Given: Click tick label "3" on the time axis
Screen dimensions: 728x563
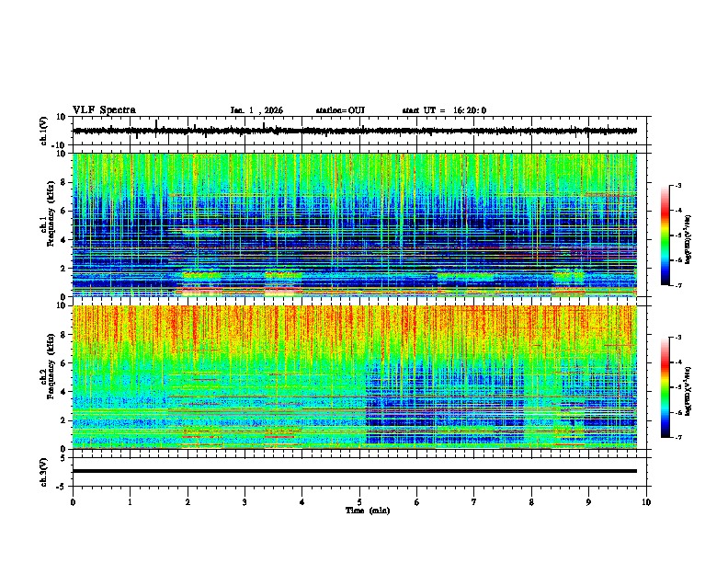Looking at the screenshot, I should [245, 502].
